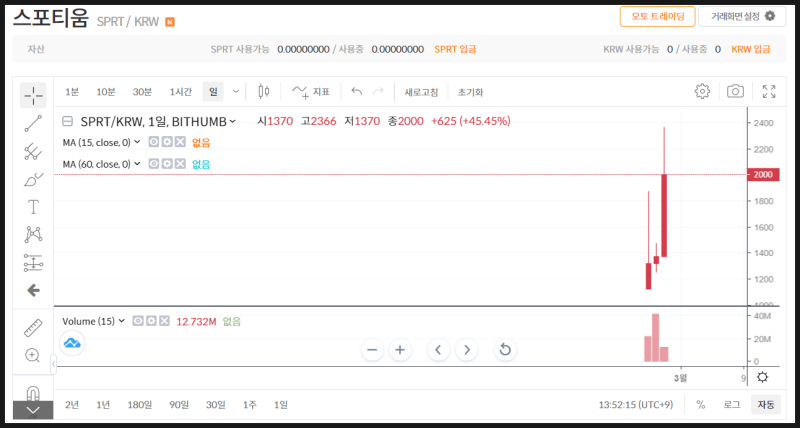
Task: Expand MA (60, close, 0) dropdown
Action: 137,164
